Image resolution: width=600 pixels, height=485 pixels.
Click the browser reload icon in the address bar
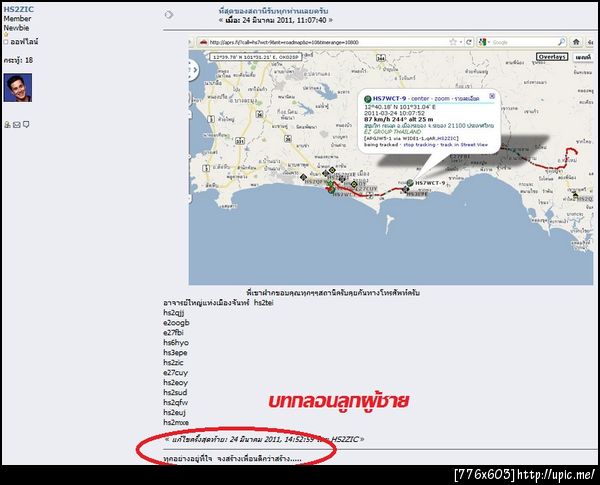[469, 42]
